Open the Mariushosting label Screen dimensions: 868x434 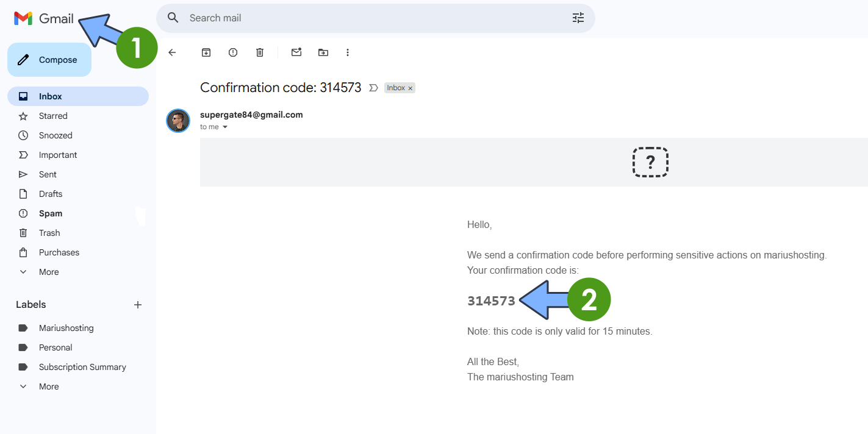pyautogui.click(x=66, y=328)
